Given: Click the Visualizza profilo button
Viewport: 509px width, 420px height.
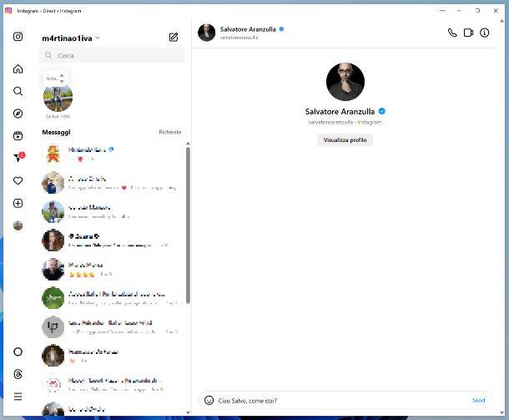Looking at the screenshot, I should pyautogui.click(x=345, y=140).
